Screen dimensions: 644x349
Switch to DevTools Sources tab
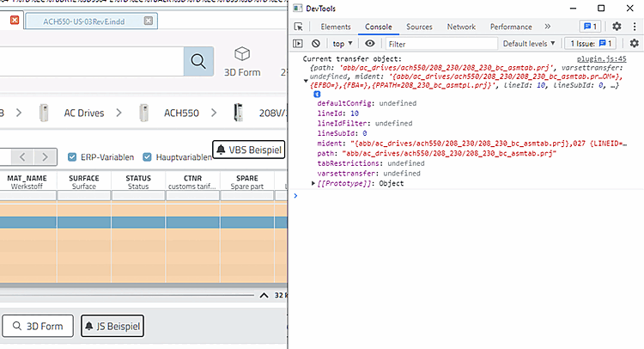tap(419, 27)
